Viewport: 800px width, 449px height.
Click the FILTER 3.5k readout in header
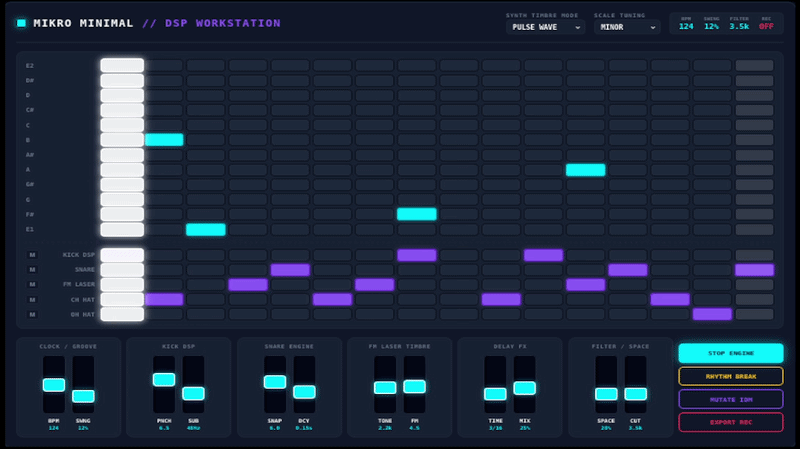pyautogui.click(x=739, y=23)
